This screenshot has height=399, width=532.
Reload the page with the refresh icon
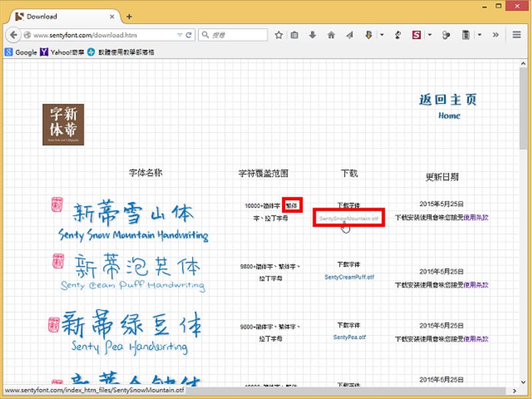[189, 35]
